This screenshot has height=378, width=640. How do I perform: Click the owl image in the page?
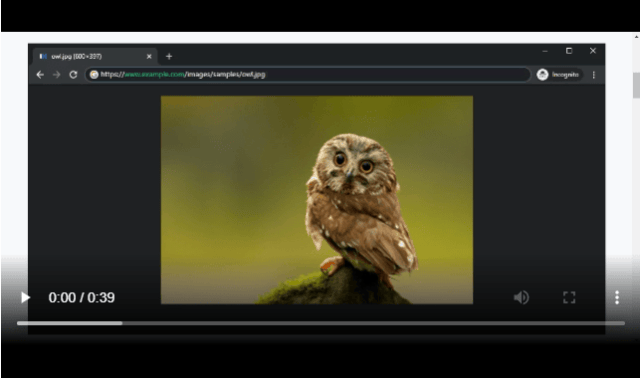[x=317, y=200]
